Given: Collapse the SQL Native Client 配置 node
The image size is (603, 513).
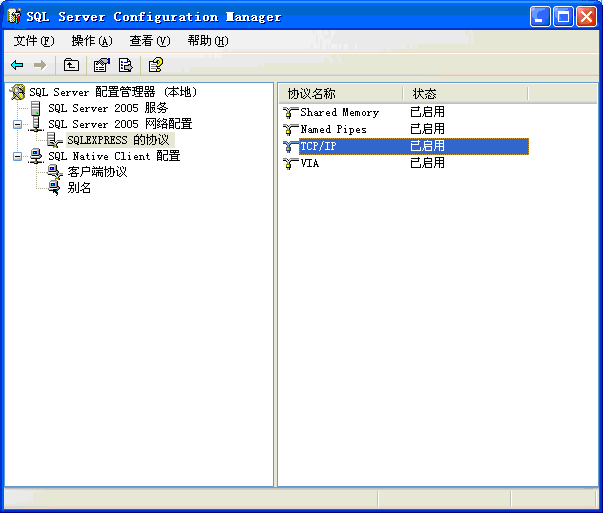Looking at the screenshot, I should pyautogui.click(x=17, y=156).
